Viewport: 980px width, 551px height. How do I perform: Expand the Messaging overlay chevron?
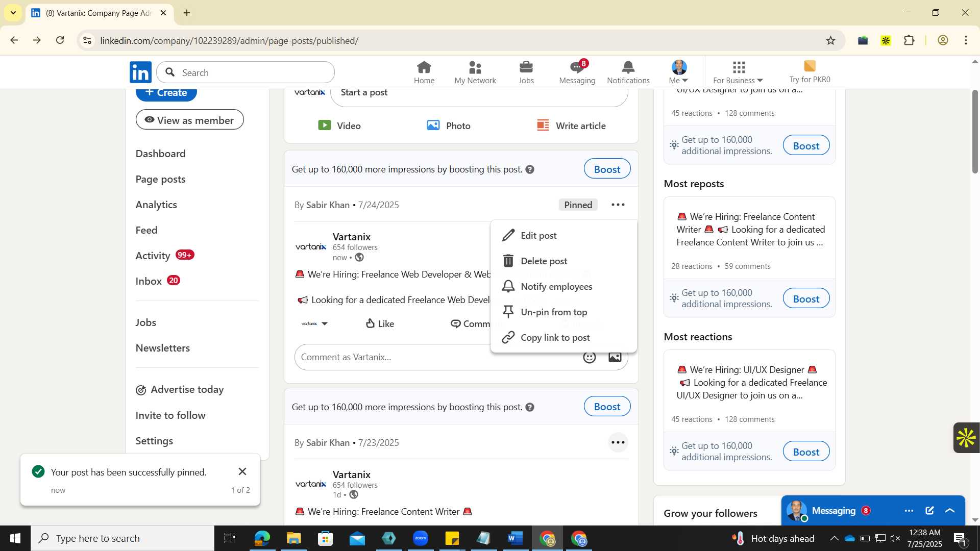(x=950, y=511)
